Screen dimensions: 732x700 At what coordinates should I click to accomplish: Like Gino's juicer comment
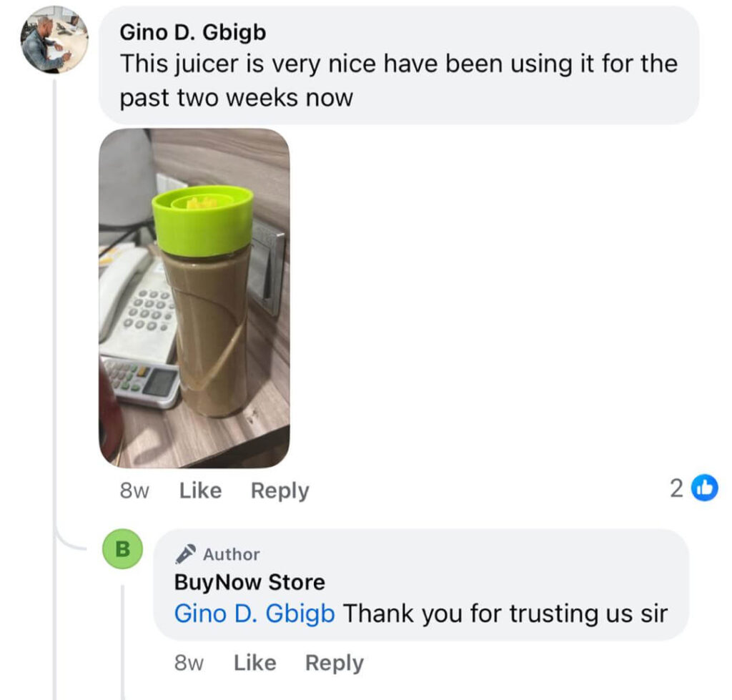point(200,491)
